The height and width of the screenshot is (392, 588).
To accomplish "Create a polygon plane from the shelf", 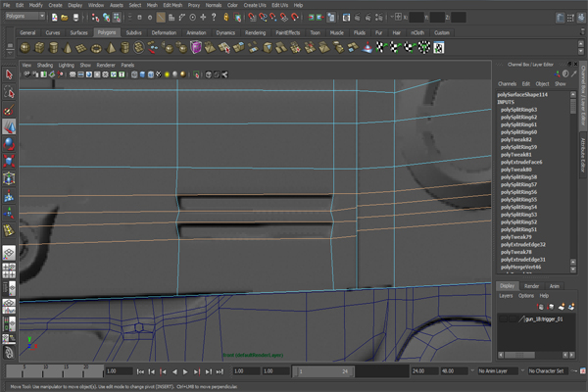I will (x=81, y=48).
